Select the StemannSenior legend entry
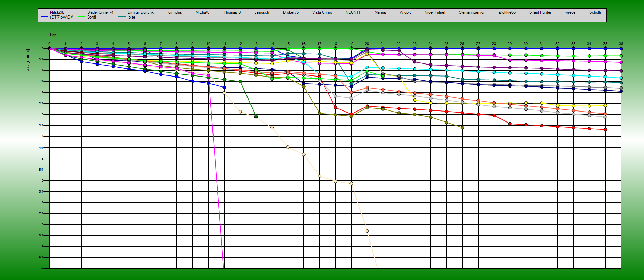Screen dimensions: 644x280 point(468,12)
